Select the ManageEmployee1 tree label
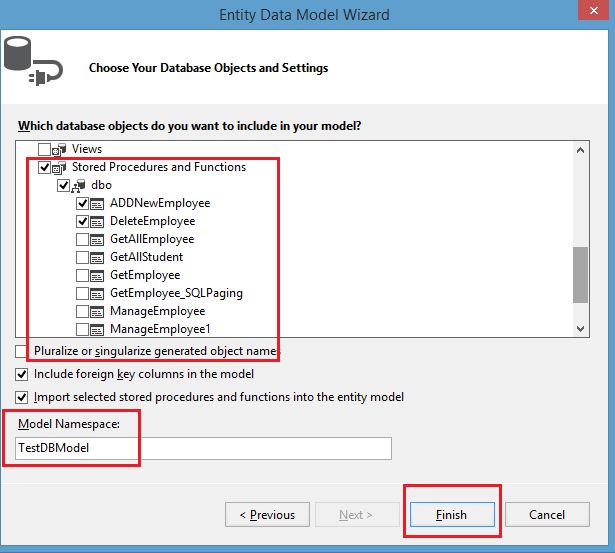The height and width of the screenshot is (553, 615). tap(160, 329)
